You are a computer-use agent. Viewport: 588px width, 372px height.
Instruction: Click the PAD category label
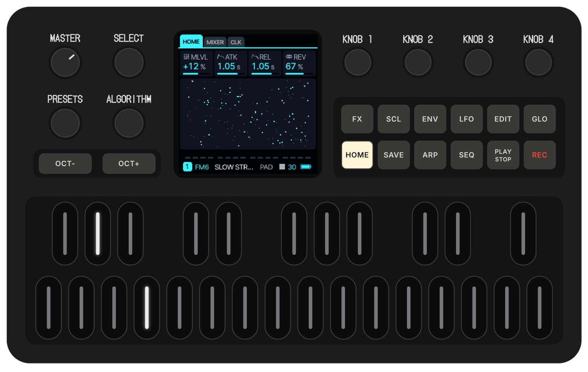pos(266,167)
